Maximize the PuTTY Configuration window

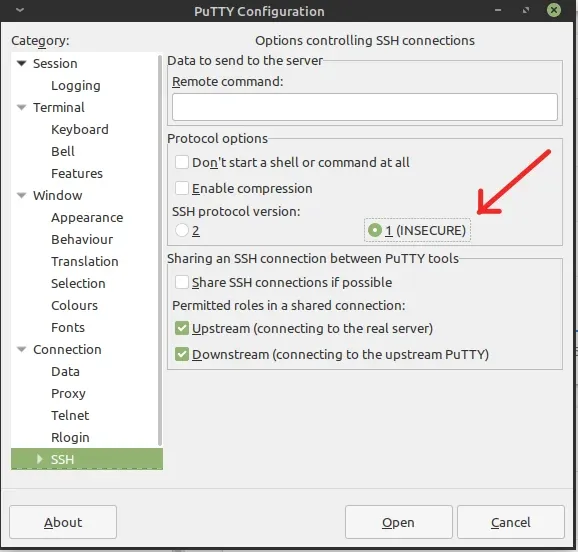[526, 10]
